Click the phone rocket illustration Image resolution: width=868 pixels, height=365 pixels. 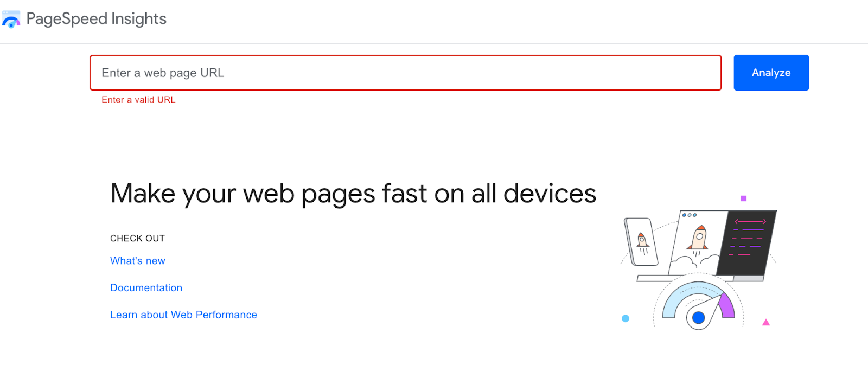[x=641, y=242]
